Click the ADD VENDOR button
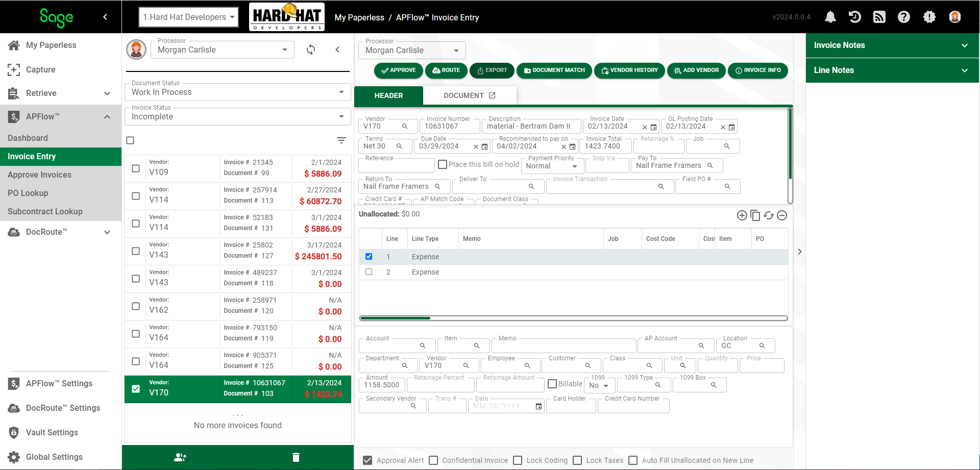 tap(697, 70)
